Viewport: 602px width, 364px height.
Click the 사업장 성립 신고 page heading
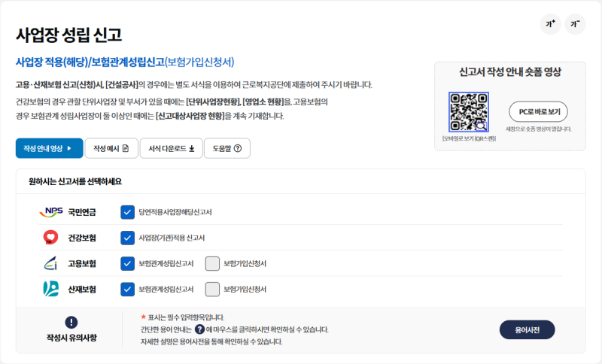click(x=68, y=35)
